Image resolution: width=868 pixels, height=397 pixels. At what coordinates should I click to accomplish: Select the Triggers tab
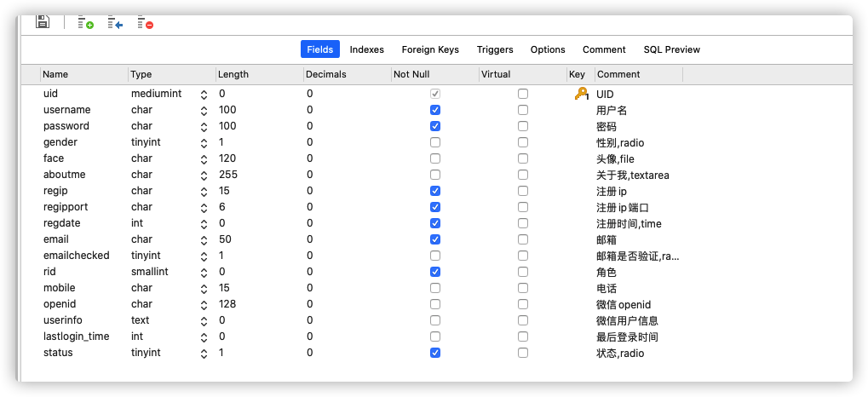[x=495, y=49]
